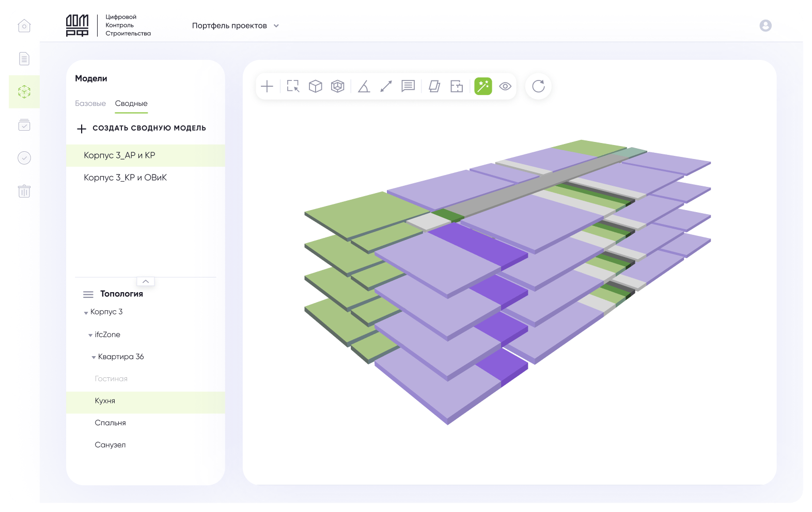The width and height of the screenshot is (812, 512).
Task: Collapse the Квартира 36 tree node
Action: pyautogui.click(x=93, y=357)
